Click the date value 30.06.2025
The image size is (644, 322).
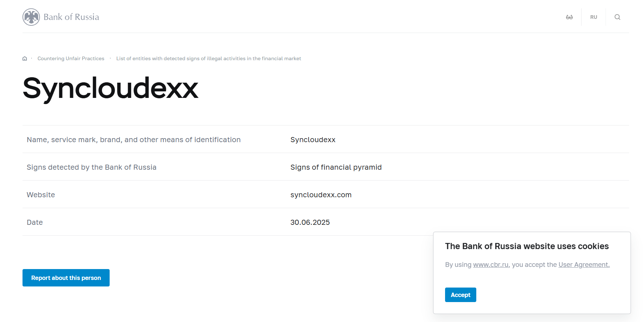coord(310,222)
